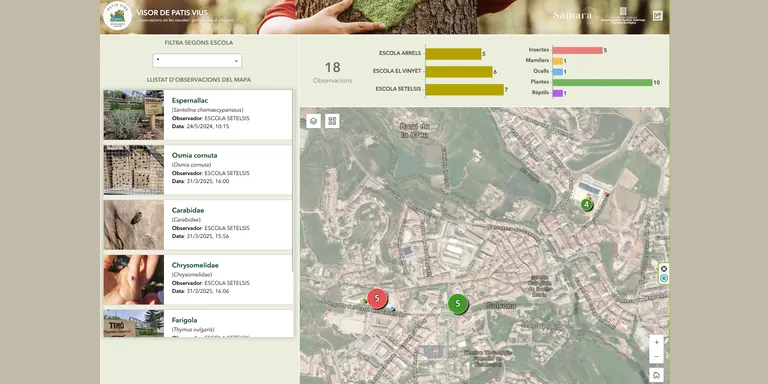Select the yellow Mamífers bar
This screenshot has width=768, height=384.
558,61
